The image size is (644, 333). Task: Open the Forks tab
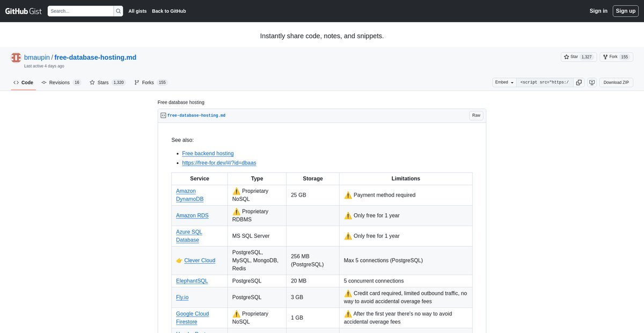click(151, 83)
